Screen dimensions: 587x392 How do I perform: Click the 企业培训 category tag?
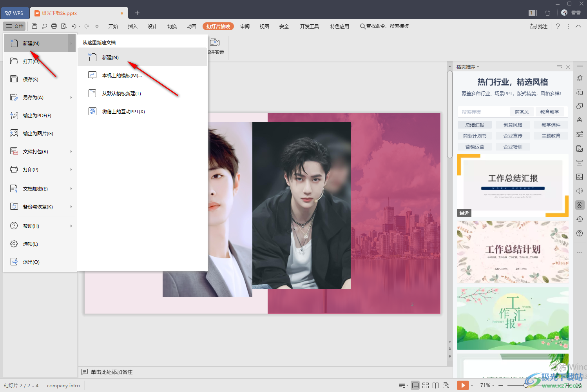513,147
